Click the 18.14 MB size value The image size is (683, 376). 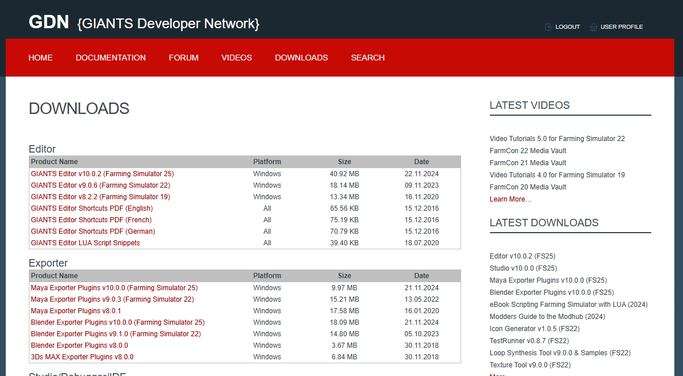pyautogui.click(x=345, y=185)
